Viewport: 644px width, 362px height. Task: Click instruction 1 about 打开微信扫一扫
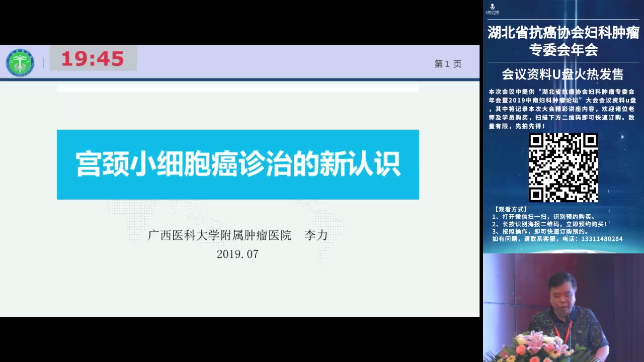point(544,217)
